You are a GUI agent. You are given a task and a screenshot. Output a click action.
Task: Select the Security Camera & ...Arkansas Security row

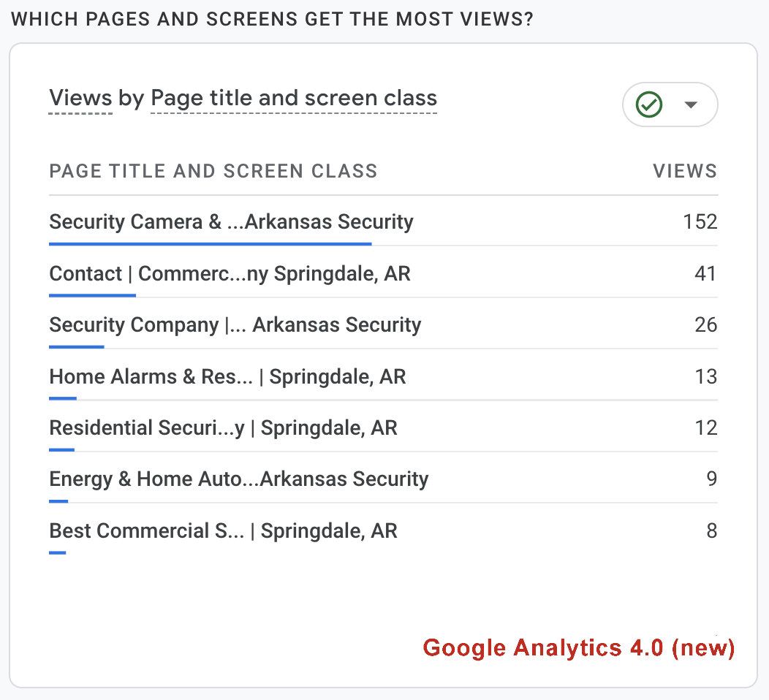pos(231,221)
